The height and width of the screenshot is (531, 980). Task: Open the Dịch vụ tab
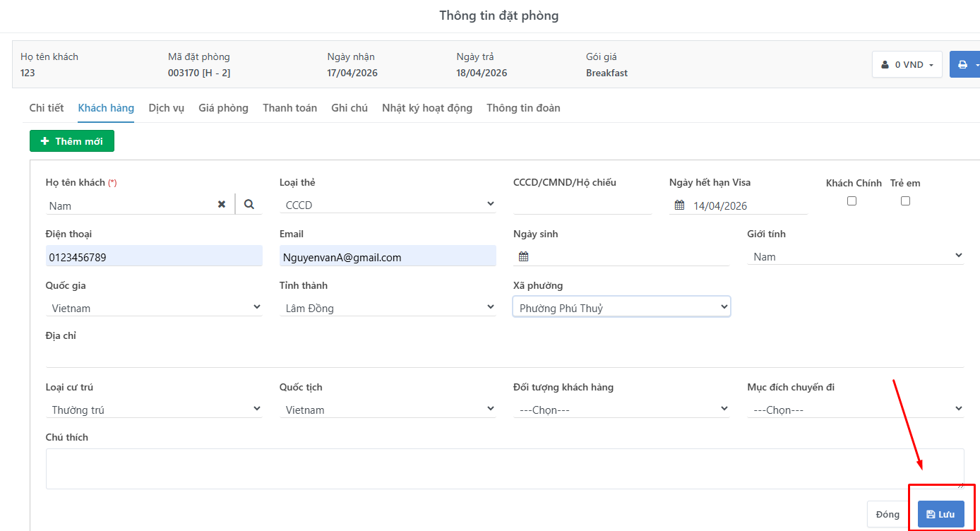[167, 108]
